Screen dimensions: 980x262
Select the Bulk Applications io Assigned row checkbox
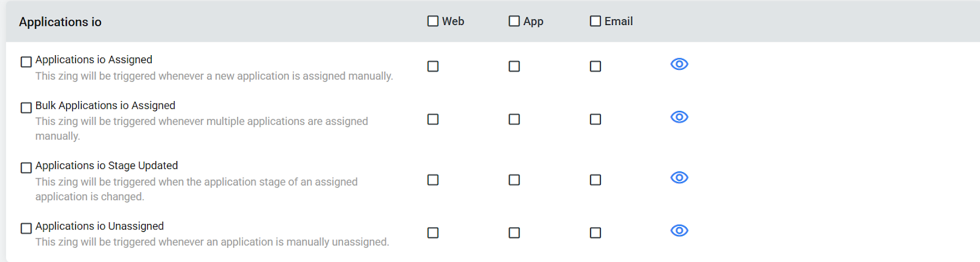(26, 108)
